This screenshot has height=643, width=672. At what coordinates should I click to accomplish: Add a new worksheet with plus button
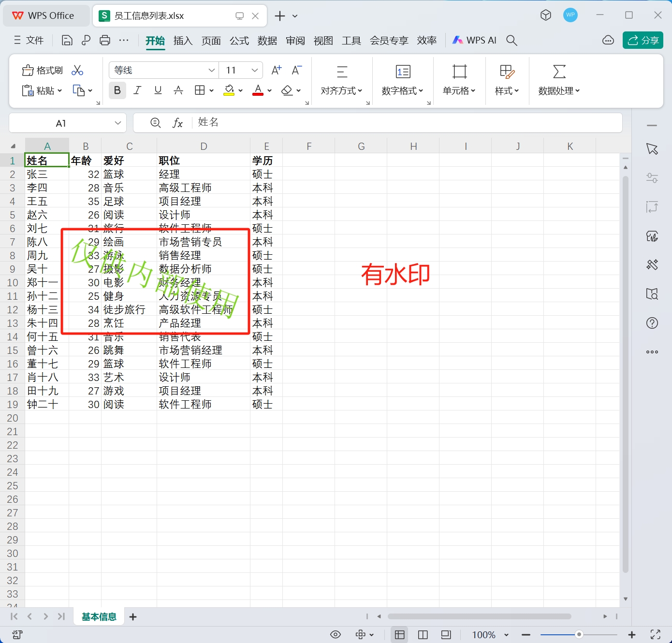tap(132, 617)
